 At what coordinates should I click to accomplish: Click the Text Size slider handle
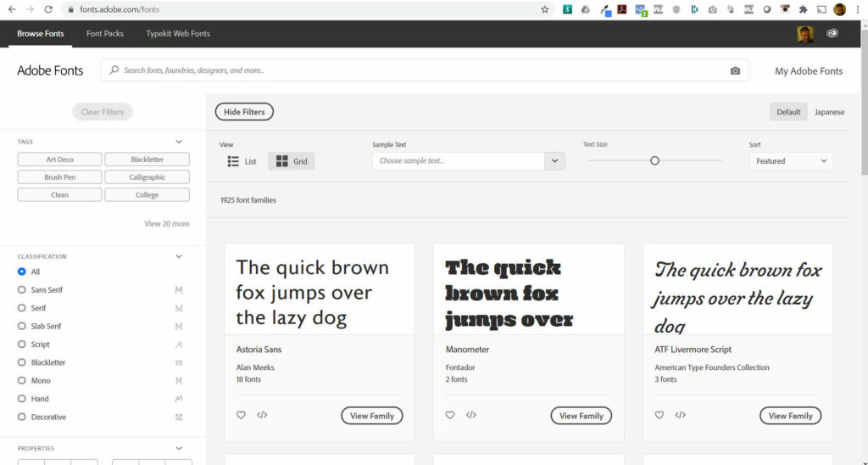[x=655, y=160]
